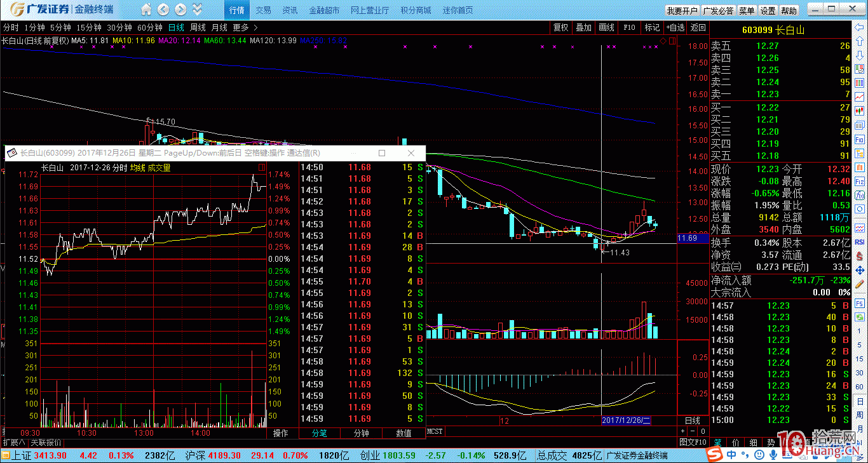Click the 我要开户 button
Image resolution: width=868 pixels, height=463 pixels.
click(x=682, y=11)
